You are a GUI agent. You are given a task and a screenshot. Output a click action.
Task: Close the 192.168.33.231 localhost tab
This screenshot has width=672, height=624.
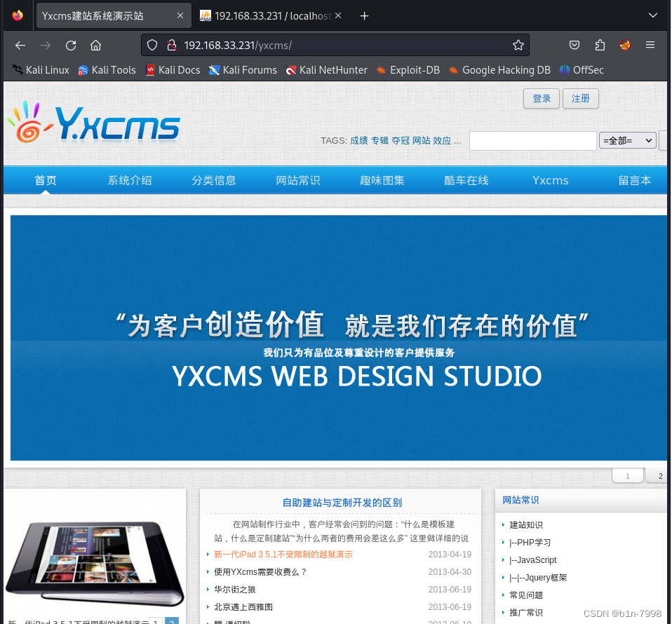coord(338,16)
